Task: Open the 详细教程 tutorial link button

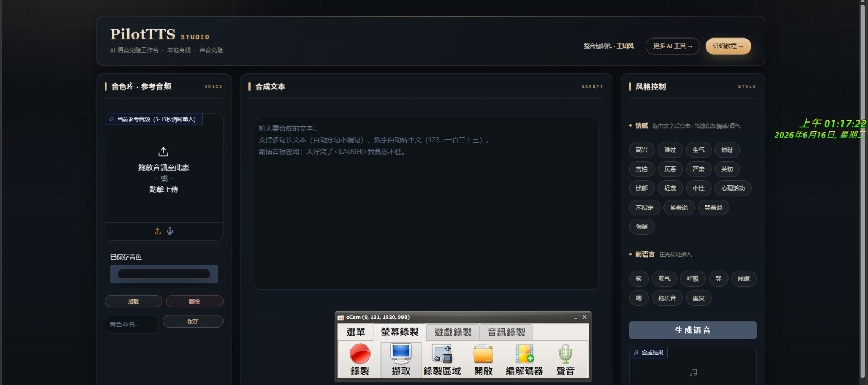Action: click(x=729, y=46)
